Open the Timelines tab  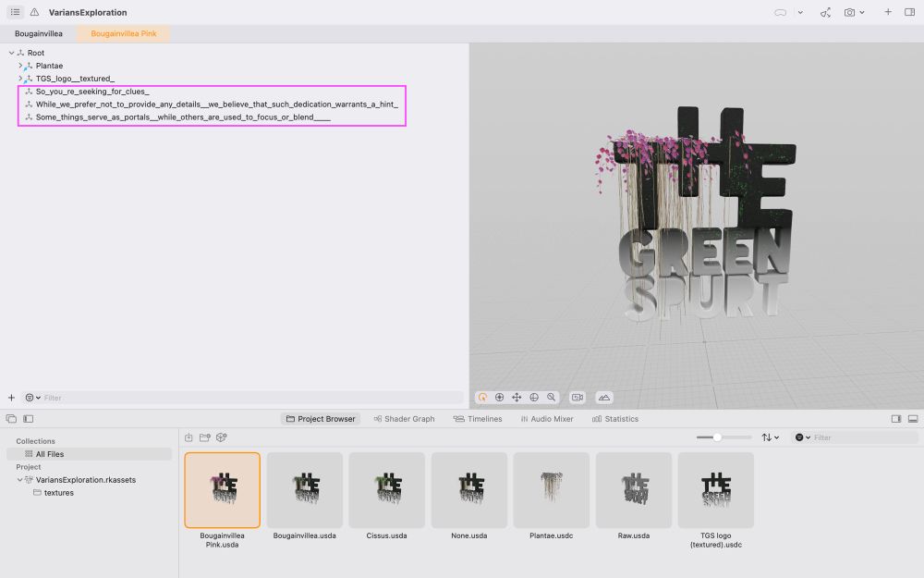tap(478, 419)
